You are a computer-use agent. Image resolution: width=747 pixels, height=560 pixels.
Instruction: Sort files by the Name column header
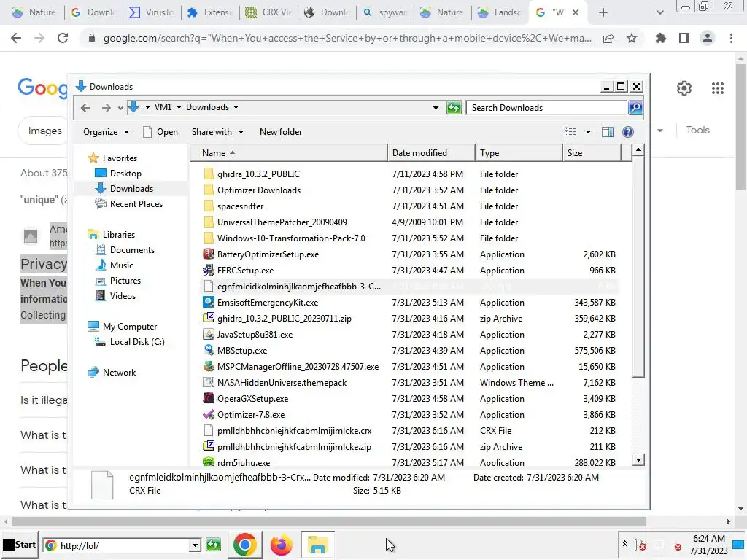click(x=289, y=153)
